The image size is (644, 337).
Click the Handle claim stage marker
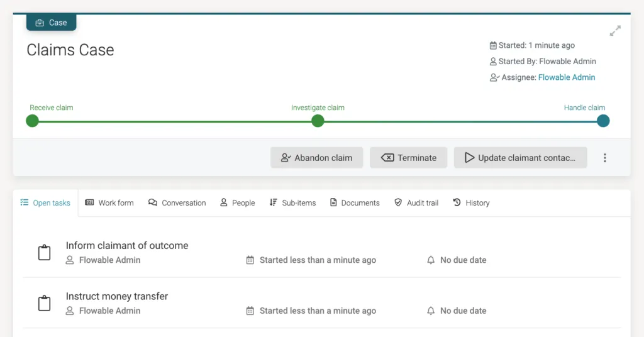(603, 121)
